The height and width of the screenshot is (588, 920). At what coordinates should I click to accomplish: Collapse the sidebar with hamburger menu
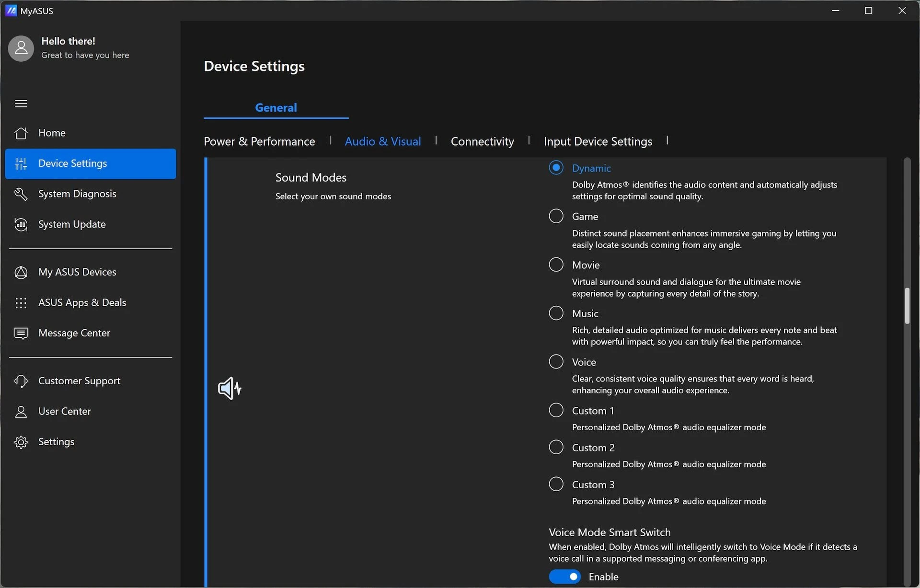21,104
